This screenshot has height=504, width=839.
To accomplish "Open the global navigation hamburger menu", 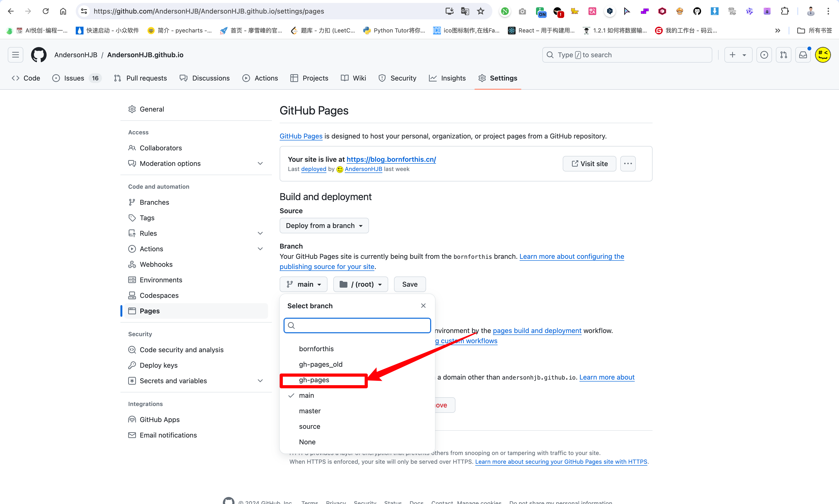I will [x=16, y=55].
